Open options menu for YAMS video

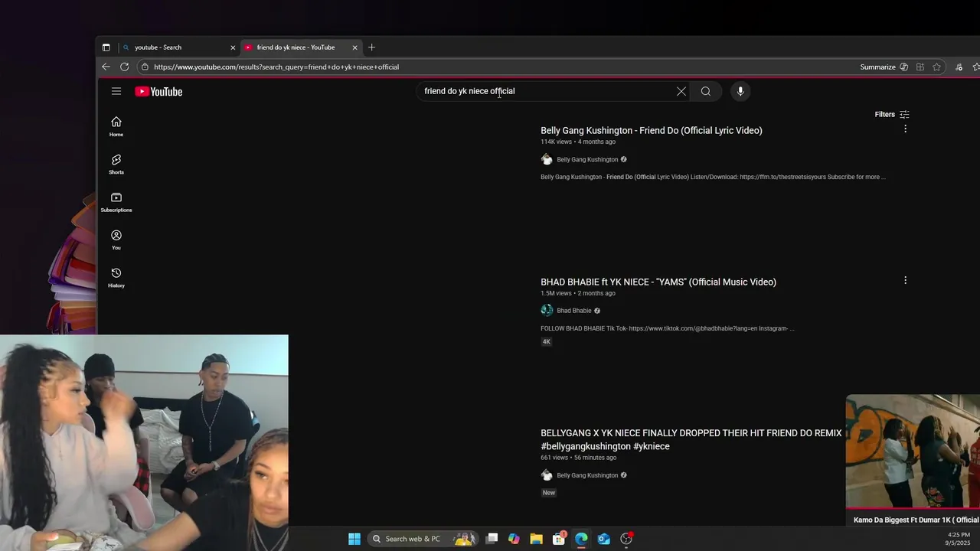tap(905, 280)
